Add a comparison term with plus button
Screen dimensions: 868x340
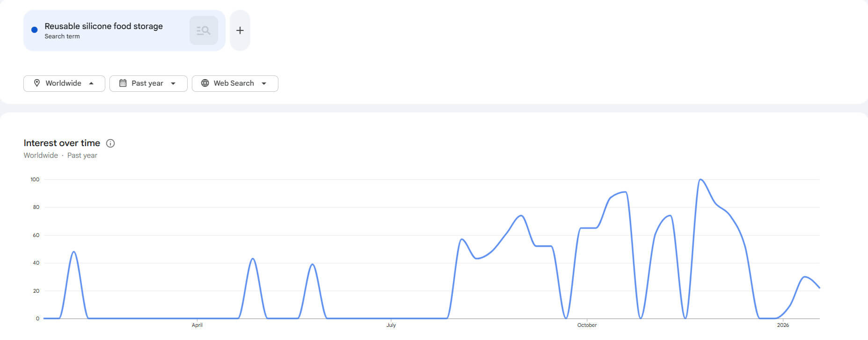click(x=240, y=30)
